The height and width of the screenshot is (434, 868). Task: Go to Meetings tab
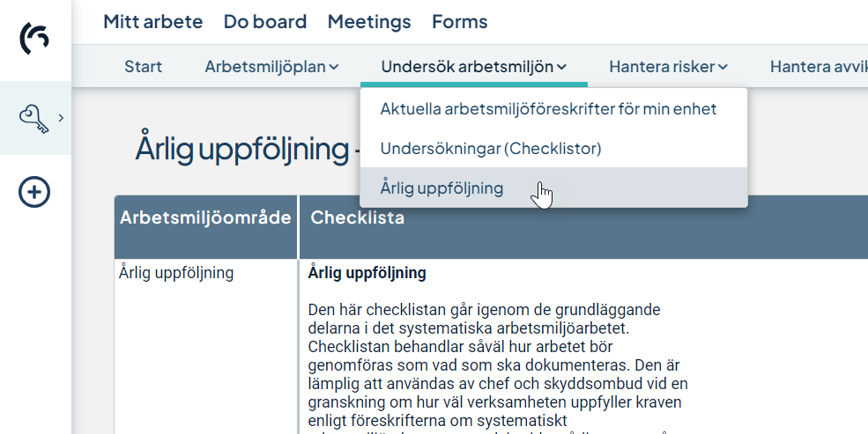369,21
